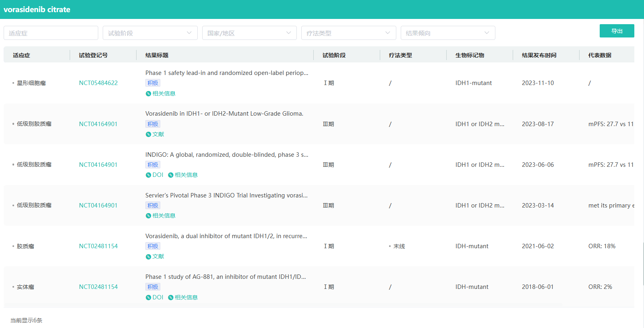Click the 代表数据 column header
The height and width of the screenshot is (328, 644).
(x=600, y=55)
